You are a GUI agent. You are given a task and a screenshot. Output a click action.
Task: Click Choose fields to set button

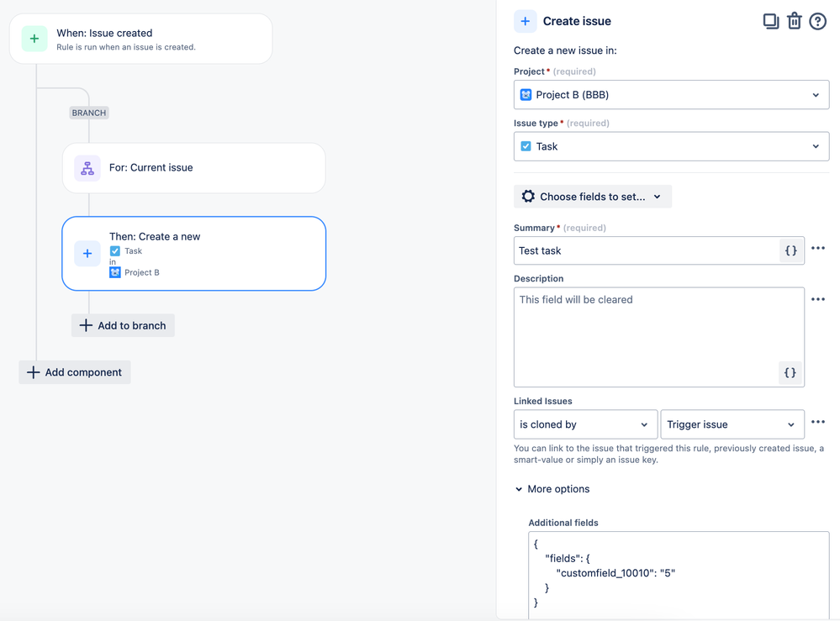(593, 197)
